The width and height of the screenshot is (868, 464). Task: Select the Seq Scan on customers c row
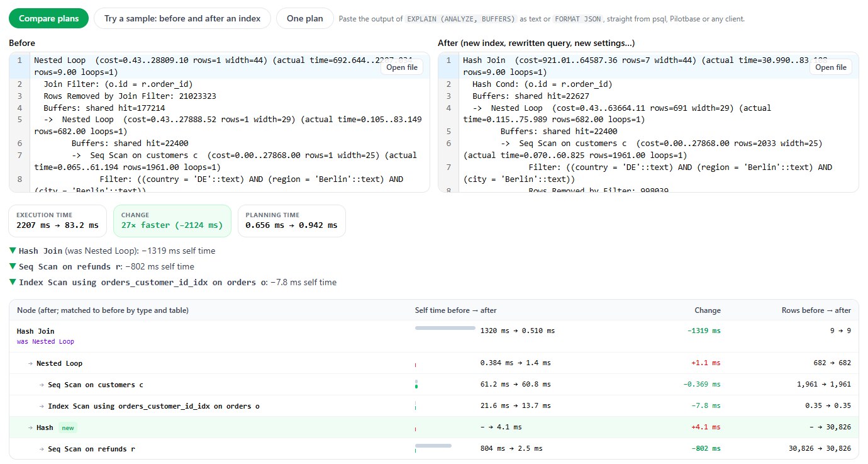click(434, 385)
